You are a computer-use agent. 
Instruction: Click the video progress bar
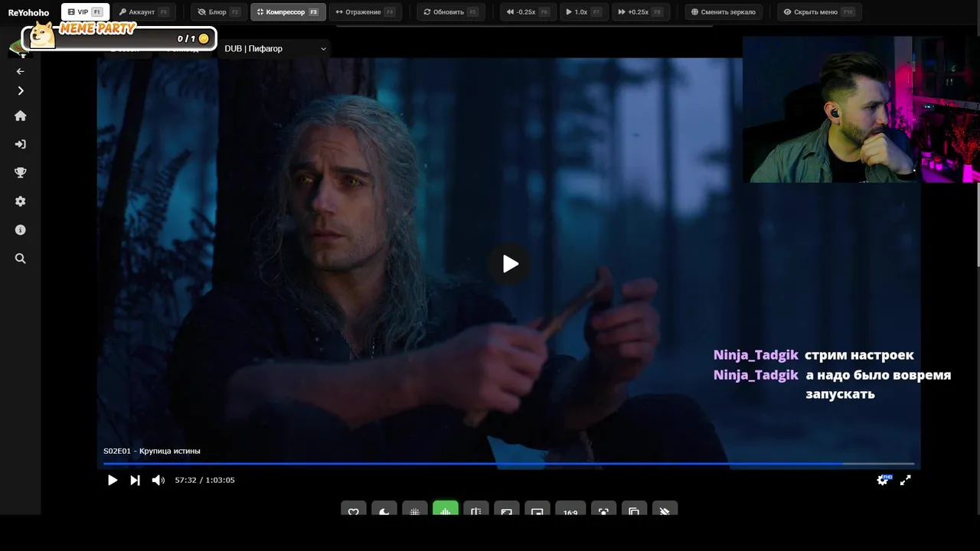pos(508,464)
